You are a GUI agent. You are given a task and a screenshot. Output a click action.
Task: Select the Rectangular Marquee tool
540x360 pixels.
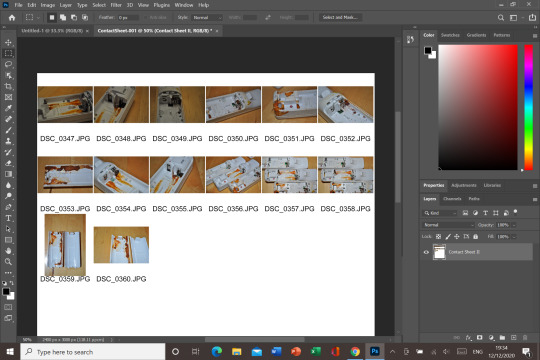point(8,53)
